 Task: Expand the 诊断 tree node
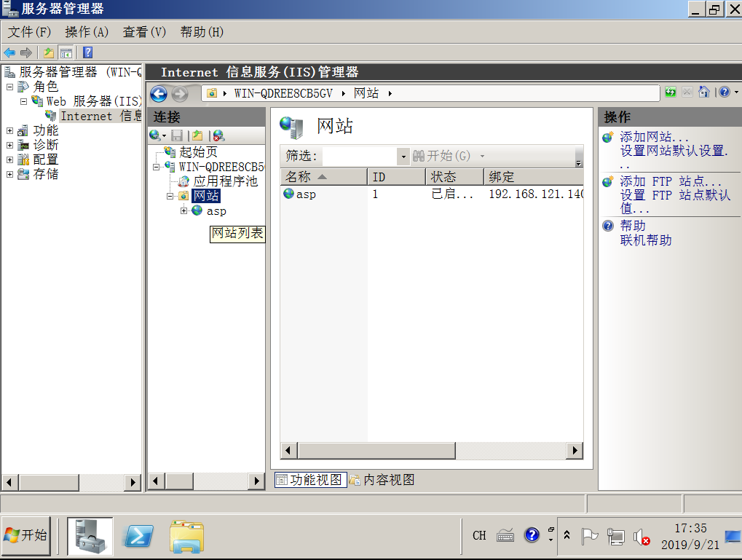pos(10,146)
